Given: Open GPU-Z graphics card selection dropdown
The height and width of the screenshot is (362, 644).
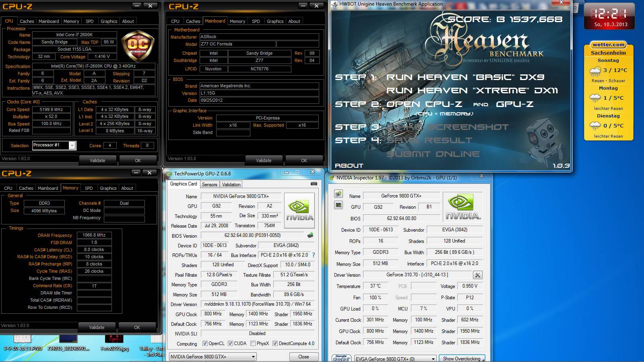Looking at the screenshot, I should pos(213,357).
